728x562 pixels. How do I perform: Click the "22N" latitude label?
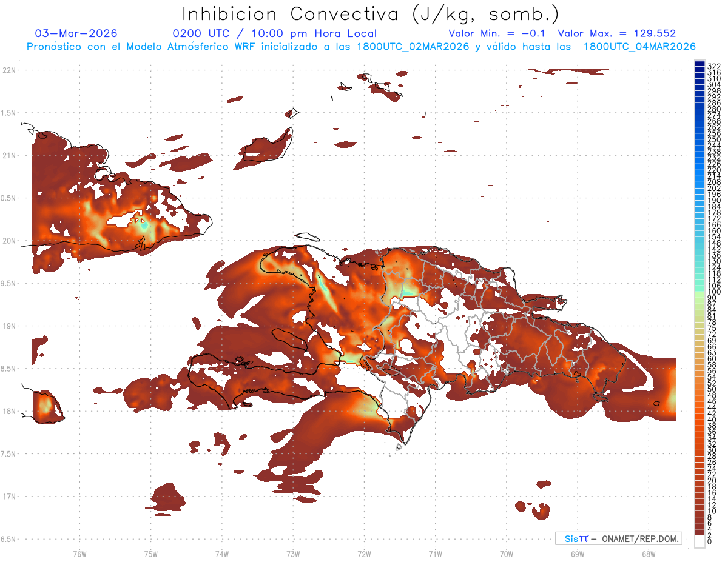point(9,70)
